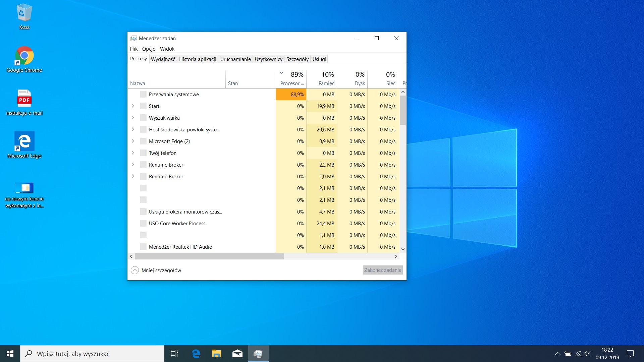
Task: Open Google Chrome desktop shortcut
Action: (24, 56)
